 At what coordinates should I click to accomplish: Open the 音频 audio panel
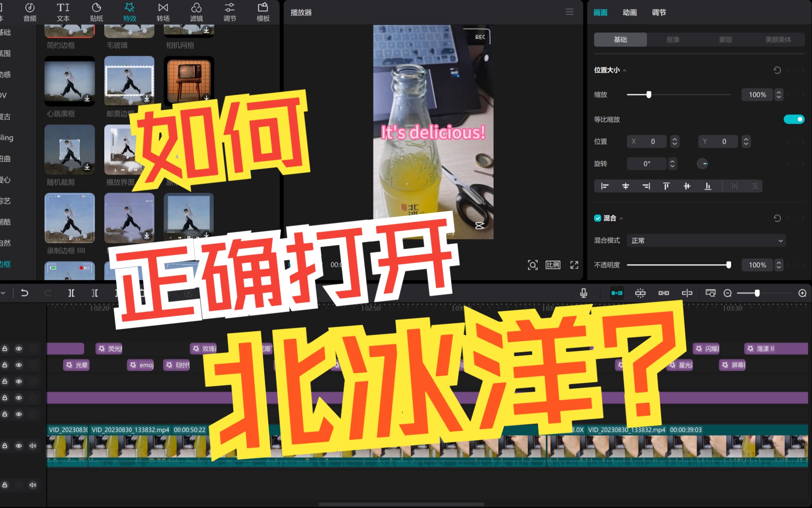[30, 12]
